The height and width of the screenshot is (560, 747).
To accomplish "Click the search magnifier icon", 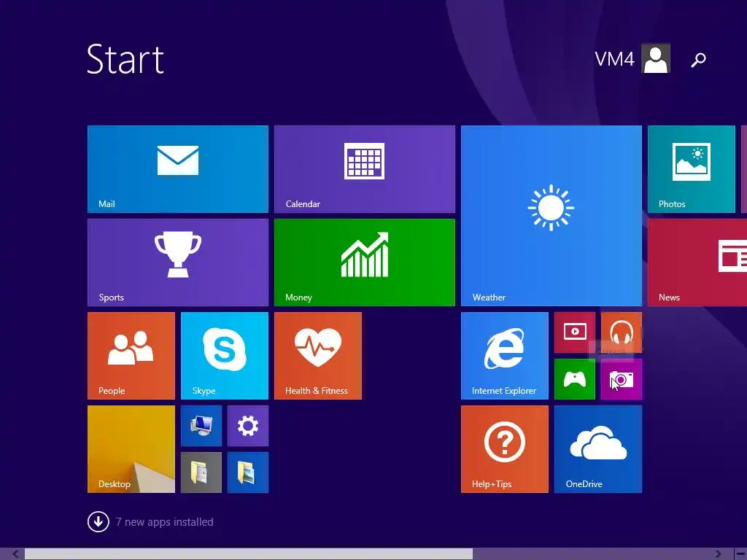I will pyautogui.click(x=698, y=60).
